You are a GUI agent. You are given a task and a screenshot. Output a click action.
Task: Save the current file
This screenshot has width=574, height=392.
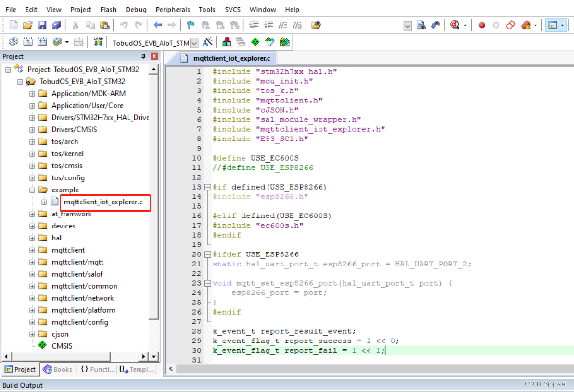[x=42, y=25]
